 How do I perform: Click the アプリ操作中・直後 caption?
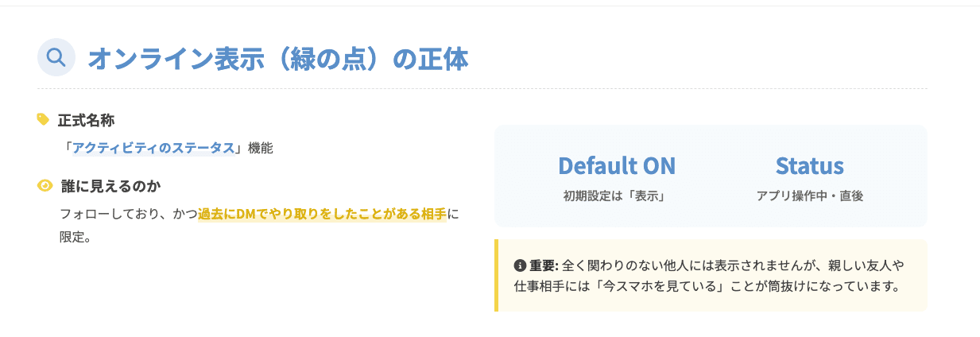809,196
